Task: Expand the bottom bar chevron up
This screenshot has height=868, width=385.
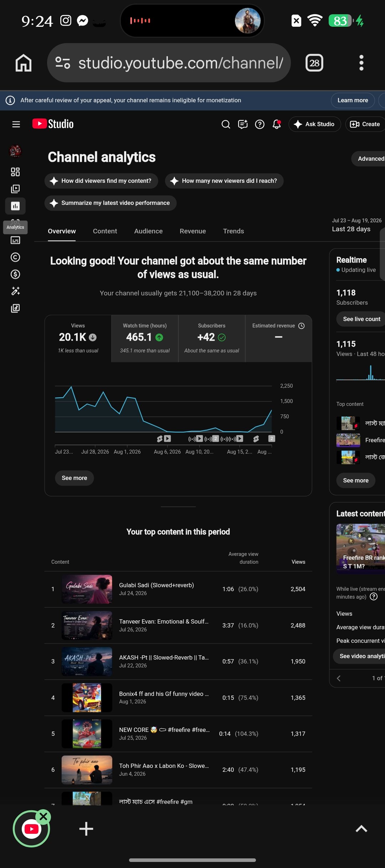Action: 361,829
